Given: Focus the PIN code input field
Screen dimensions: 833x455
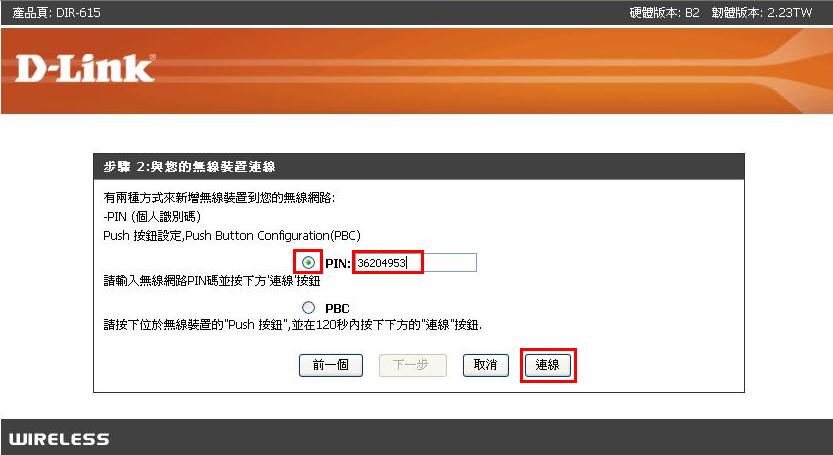Looking at the screenshot, I should point(415,263).
